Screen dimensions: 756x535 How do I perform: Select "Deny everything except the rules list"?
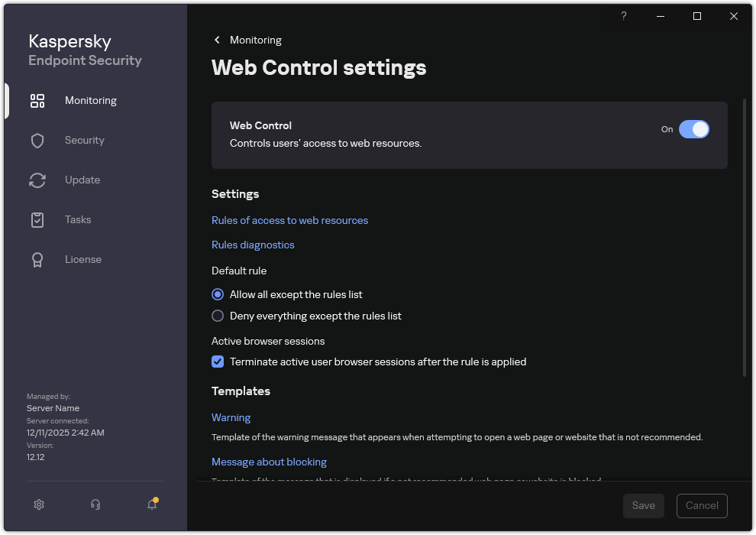point(218,316)
